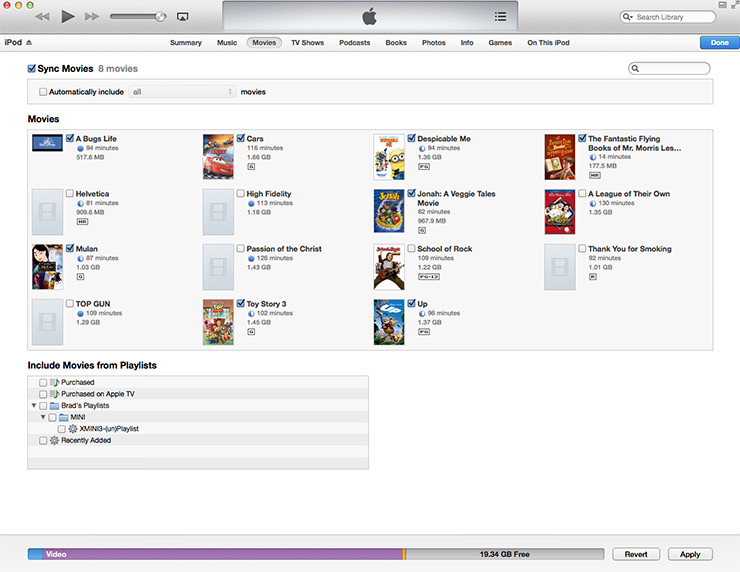Screen dimensions: 740x572
Task: Eject the iPod using the eject icon
Action: (29, 42)
